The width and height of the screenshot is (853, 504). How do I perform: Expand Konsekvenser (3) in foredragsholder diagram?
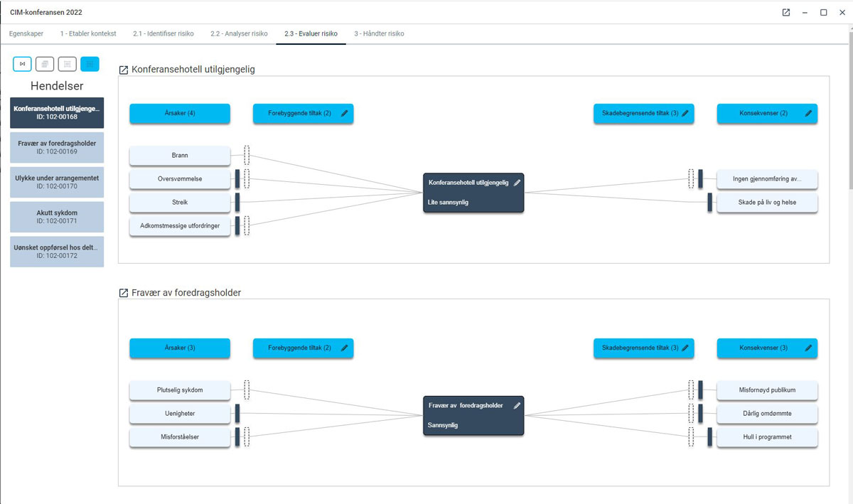click(767, 348)
